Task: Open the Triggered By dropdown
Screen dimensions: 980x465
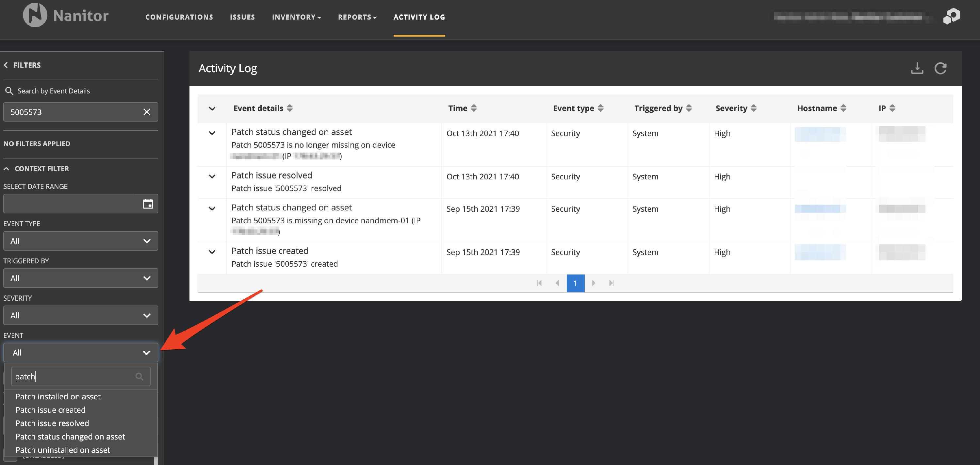Action: pos(80,278)
